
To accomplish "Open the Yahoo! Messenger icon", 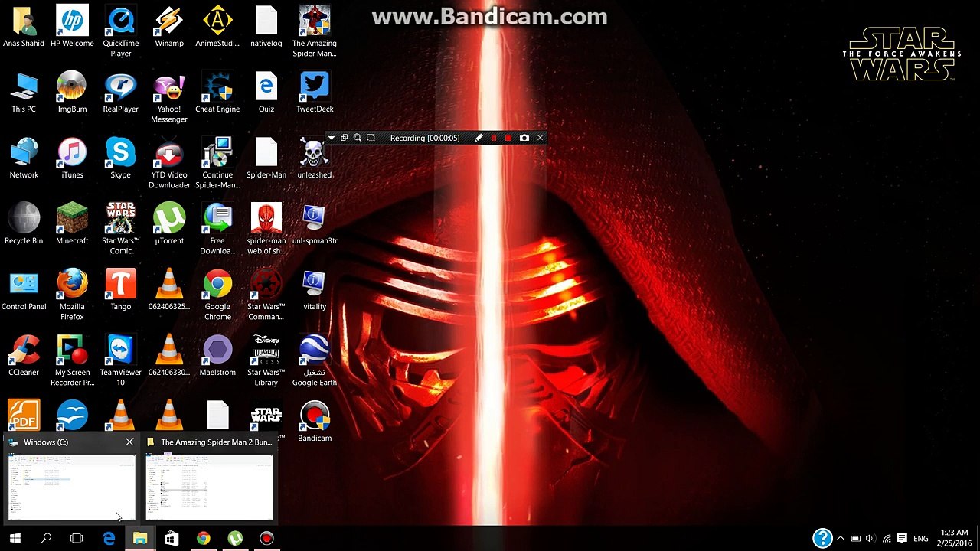I will click(x=169, y=97).
